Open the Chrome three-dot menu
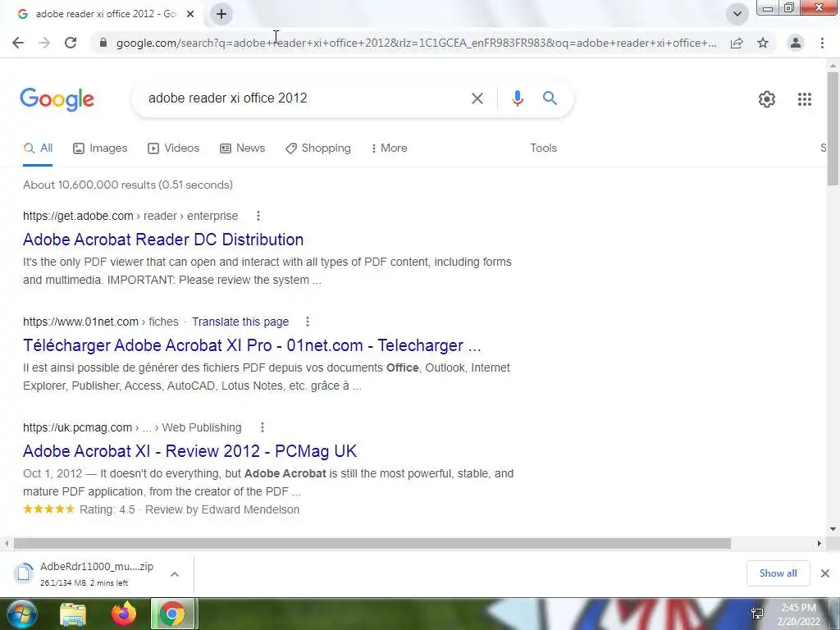840x630 pixels. pos(822,43)
